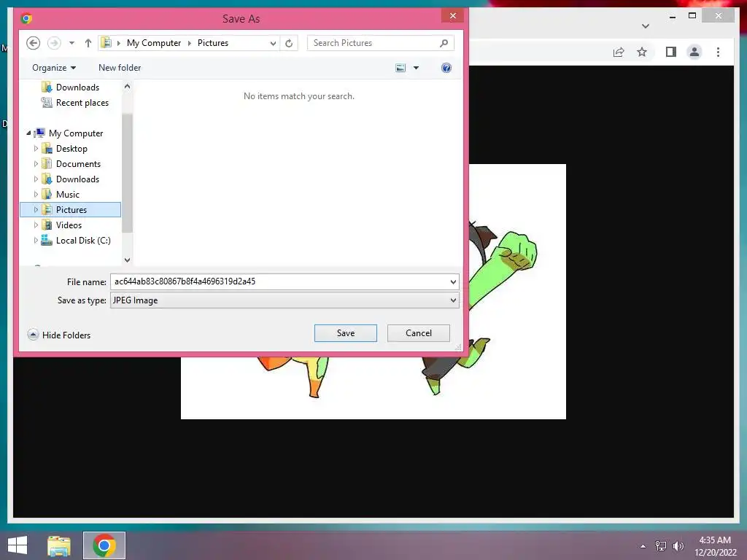
Task: Open the Save as type combo box
Action: pos(285,300)
